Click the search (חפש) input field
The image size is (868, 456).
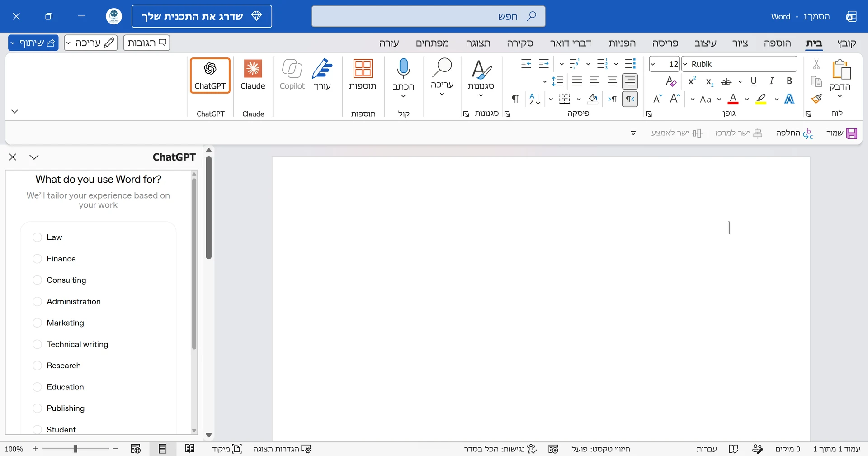point(428,16)
